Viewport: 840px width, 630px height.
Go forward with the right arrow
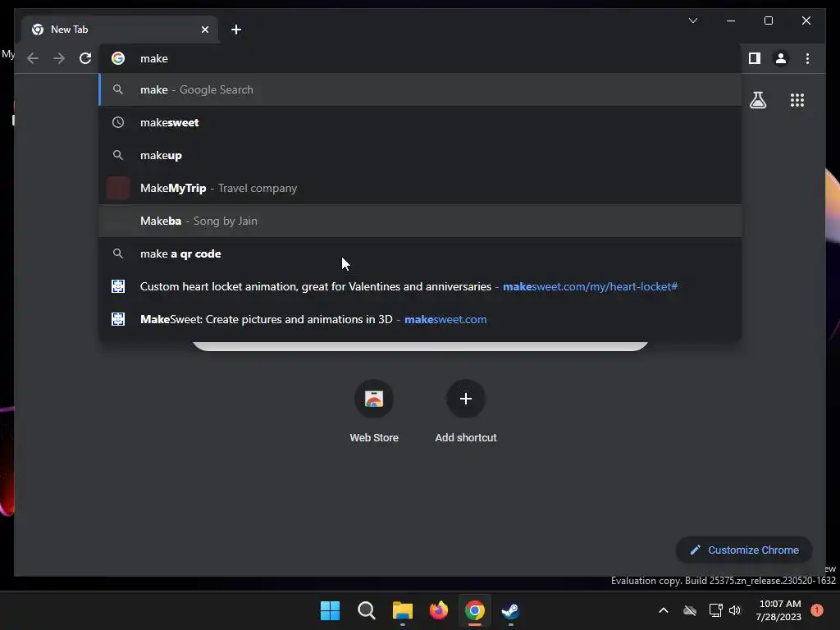pos(59,58)
